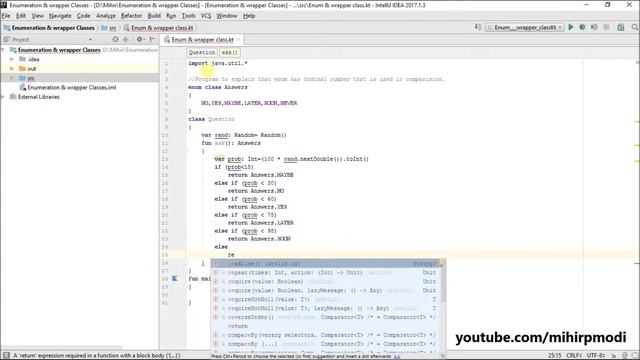Click the completion popup vertical scrollbar
The height and width of the screenshot is (360, 640).
442,286
